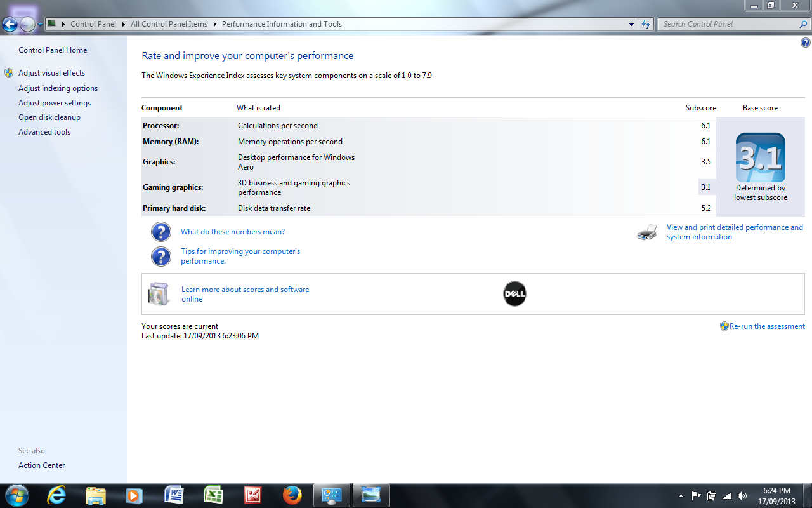Refresh the page with the refresh button
Image resolution: width=812 pixels, height=508 pixels.
(x=646, y=24)
